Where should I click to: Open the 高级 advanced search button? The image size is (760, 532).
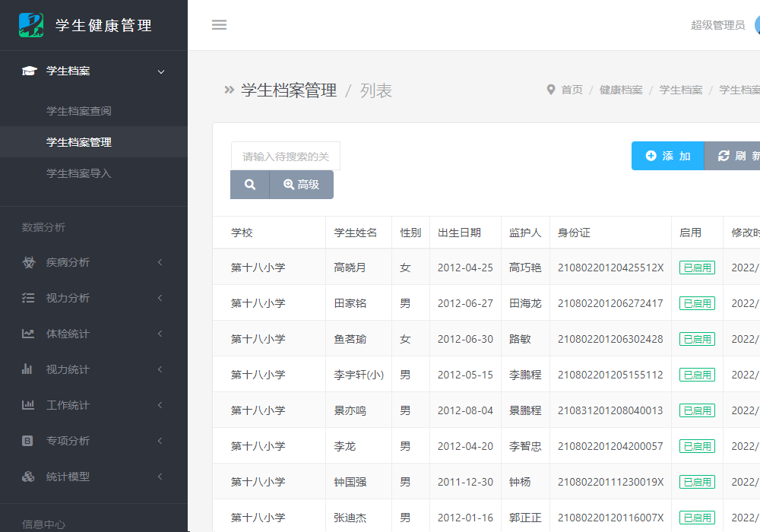(301, 185)
